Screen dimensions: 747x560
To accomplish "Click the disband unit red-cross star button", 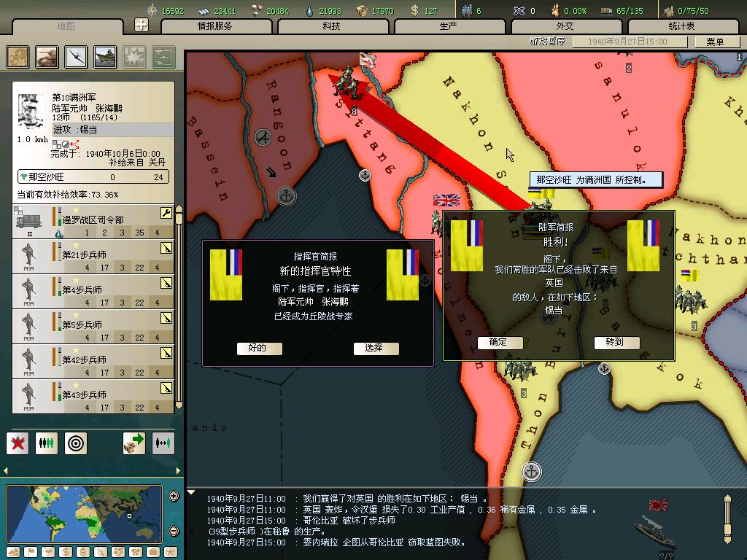I will (x=18, y=443).
